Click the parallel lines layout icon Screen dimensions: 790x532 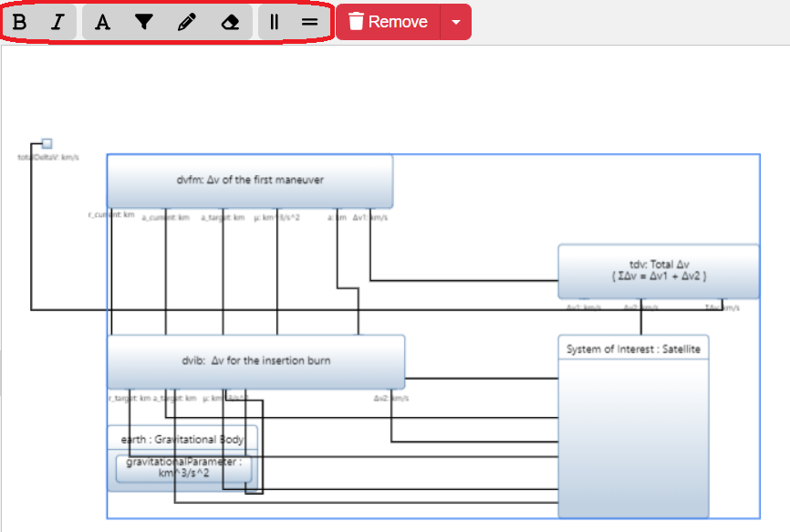coord(275,21)
